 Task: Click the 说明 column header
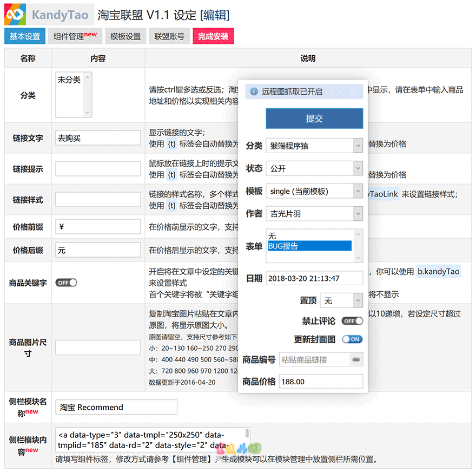pos(308,58)
